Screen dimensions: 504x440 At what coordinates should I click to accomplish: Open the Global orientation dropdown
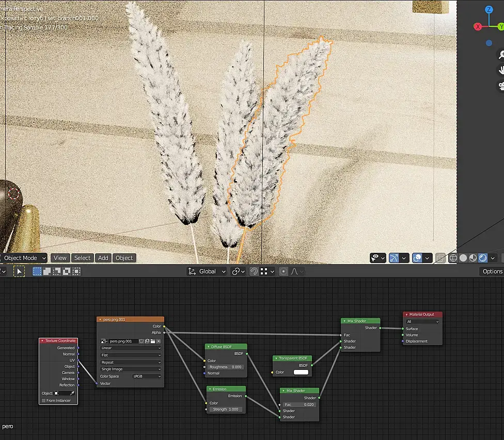[207, 272]
